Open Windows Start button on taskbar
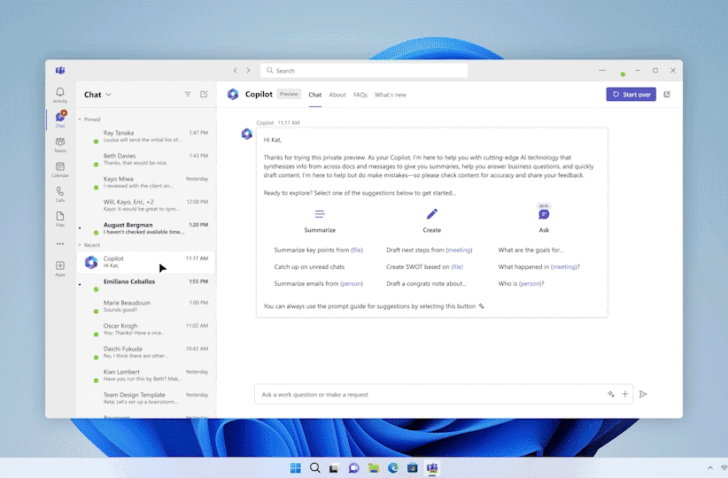Viewport: 728px width, 478px height. 295,468
